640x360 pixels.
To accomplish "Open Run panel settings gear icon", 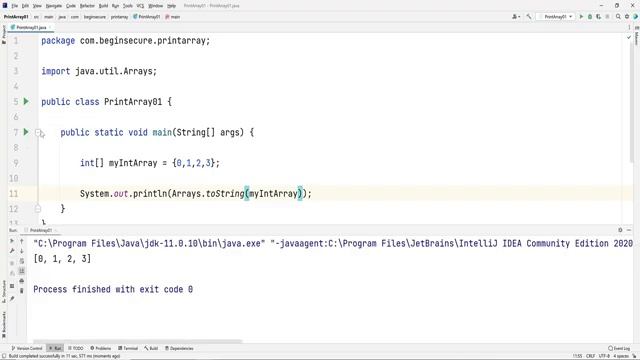I will (x=620, y=230).
